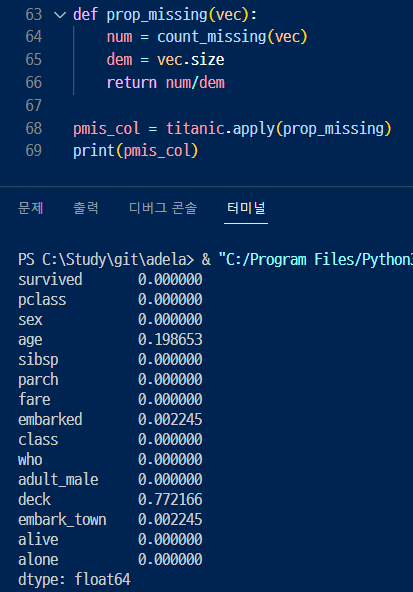The width and height of the screenshot is (413, 592).
Task: Click 'embark_town' row in terminal output
Action: click(x=110, y=520)
